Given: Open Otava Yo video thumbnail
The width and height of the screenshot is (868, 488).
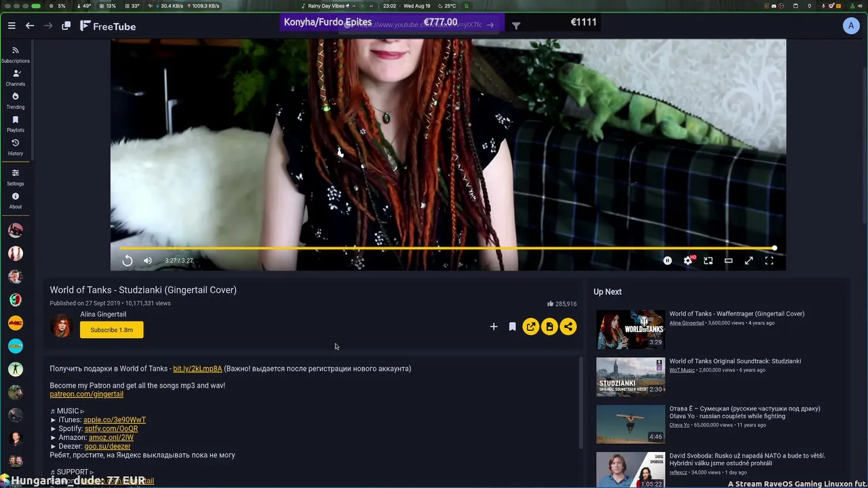Looking at the screenshot, I should (631, 424).
